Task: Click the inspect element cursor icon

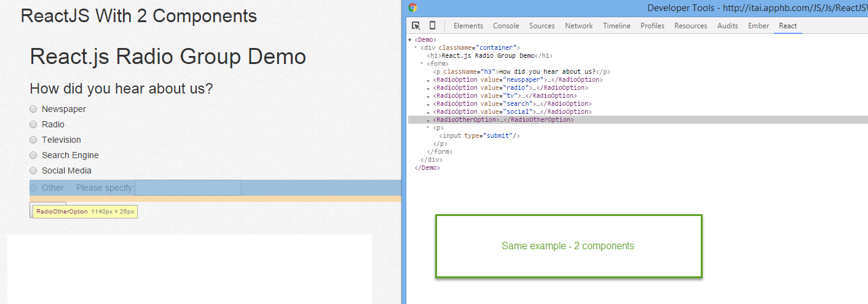Action: point(416,26)
